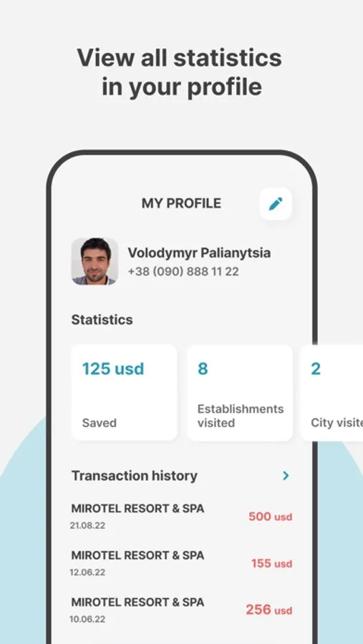The height and width of the screenshot is (644, 363).
Task: Tap the MY PROFILE title
Action: [x=181, y=203]
